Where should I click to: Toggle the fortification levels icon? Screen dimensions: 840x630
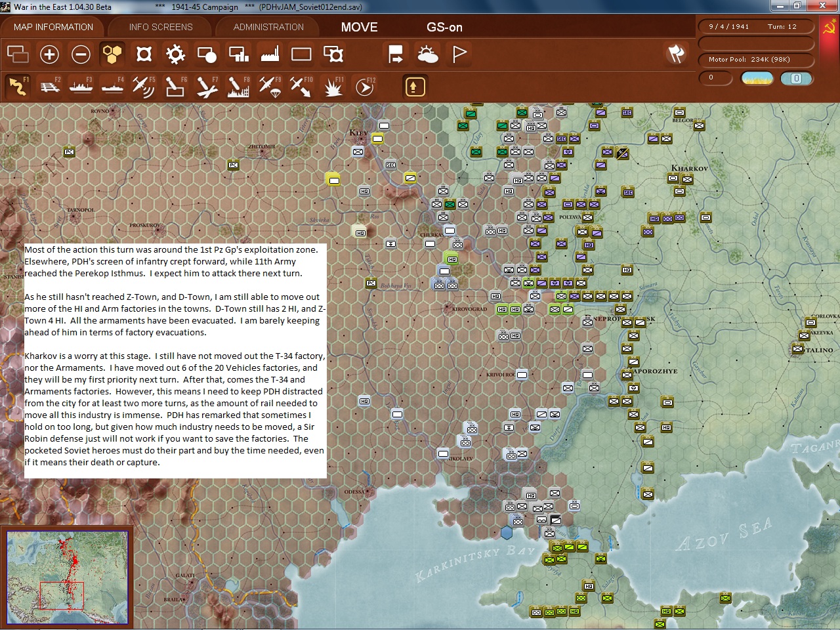coord(144,54)
